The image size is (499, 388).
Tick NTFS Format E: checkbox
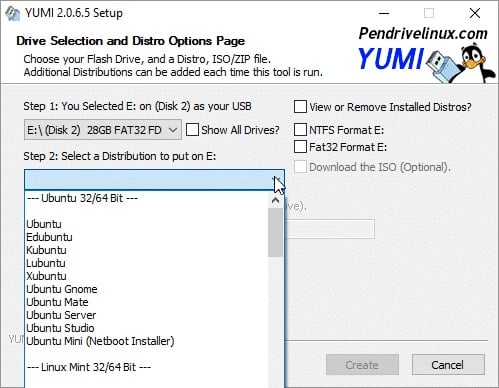click(x=300, y=130)
